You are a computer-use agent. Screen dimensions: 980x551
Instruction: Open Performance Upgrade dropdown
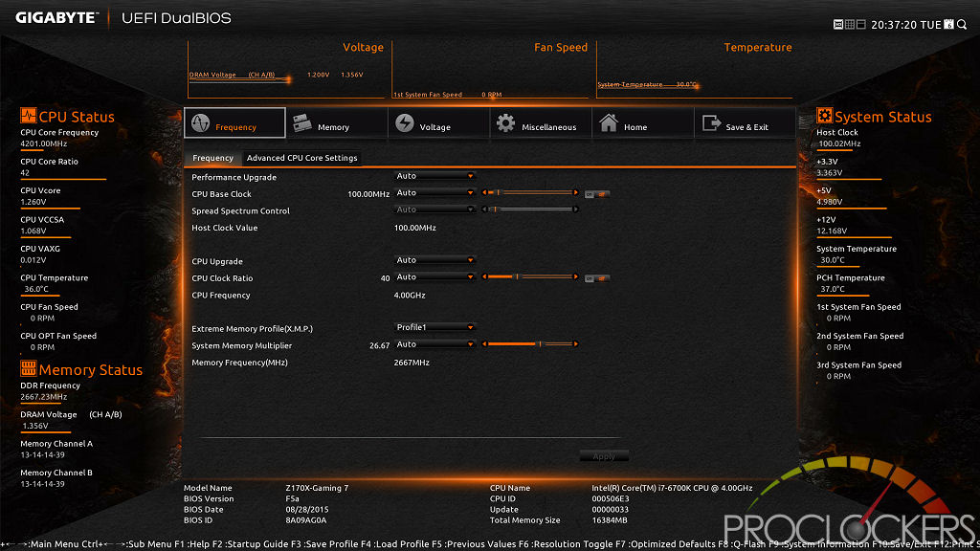pyautogui.click(x=435, y=176)
